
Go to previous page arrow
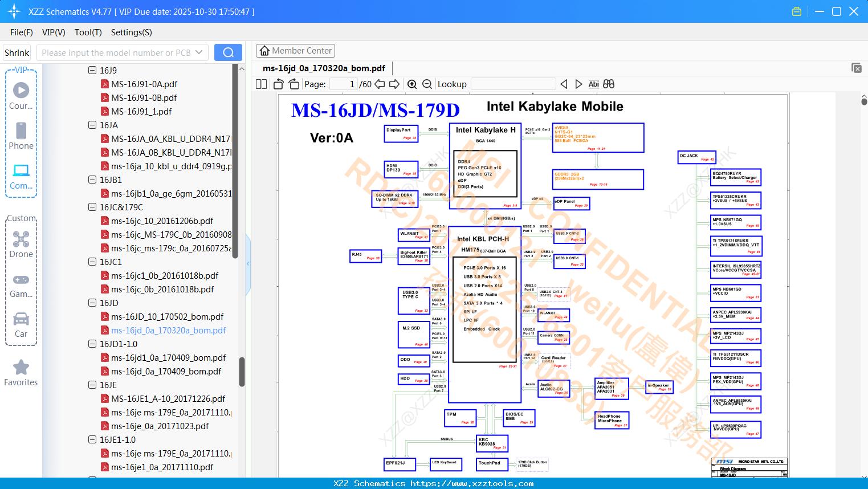point(380,84)
